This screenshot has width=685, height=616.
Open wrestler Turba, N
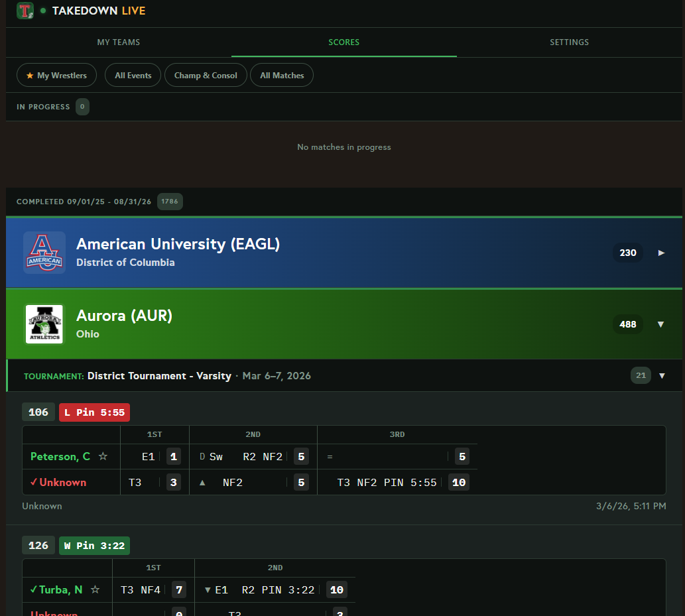[x=61, y=589]
